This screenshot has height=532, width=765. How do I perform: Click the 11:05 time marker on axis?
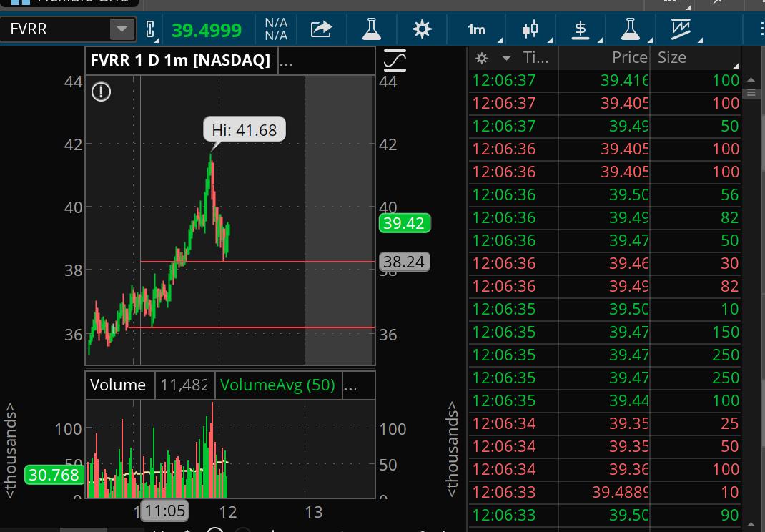(165, 511)
